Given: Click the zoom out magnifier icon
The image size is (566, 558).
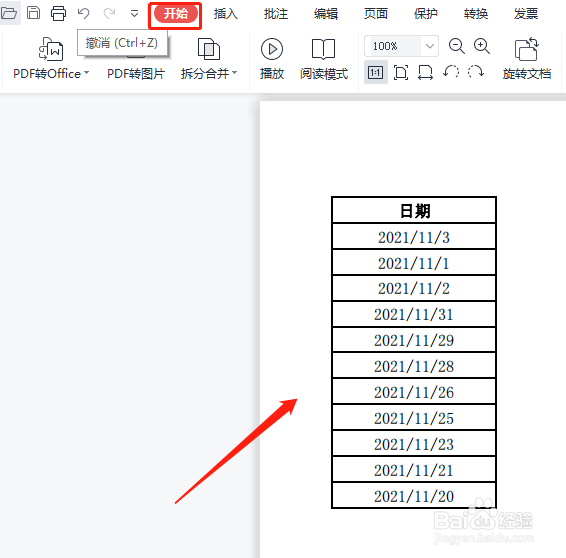Looking at the screenshot, I should [x=457, y=46].
